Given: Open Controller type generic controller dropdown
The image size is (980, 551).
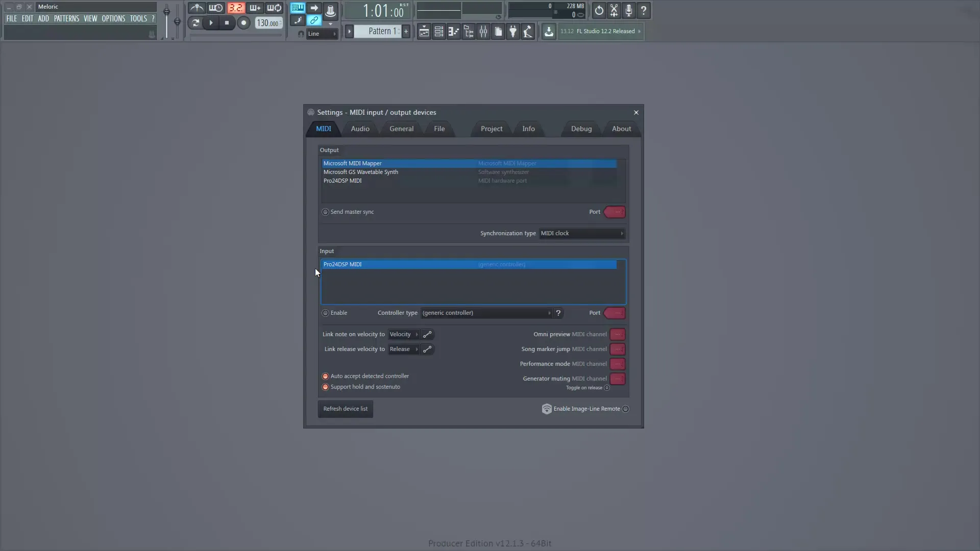Looking at the screenshot, I should (486, 313).
